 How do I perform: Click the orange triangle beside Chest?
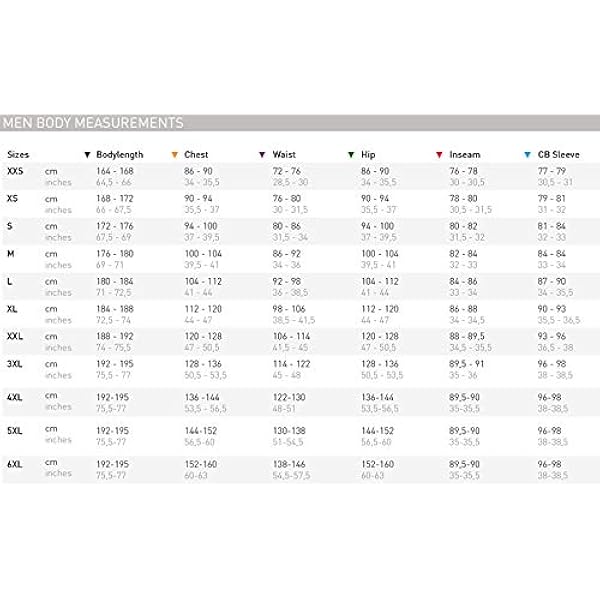click(175, 155)
